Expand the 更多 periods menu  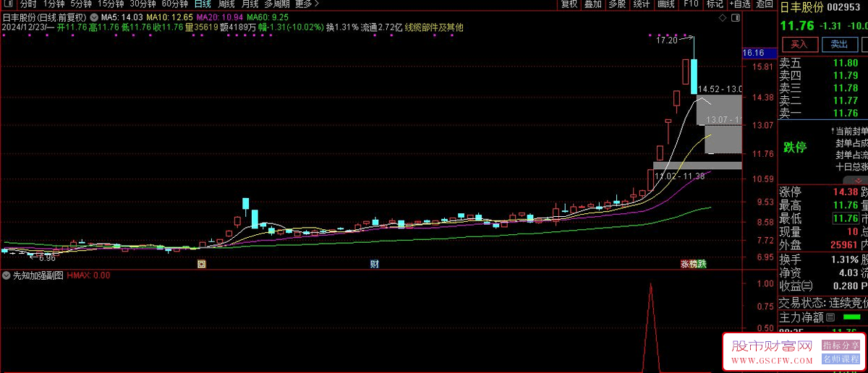point(307,4)
